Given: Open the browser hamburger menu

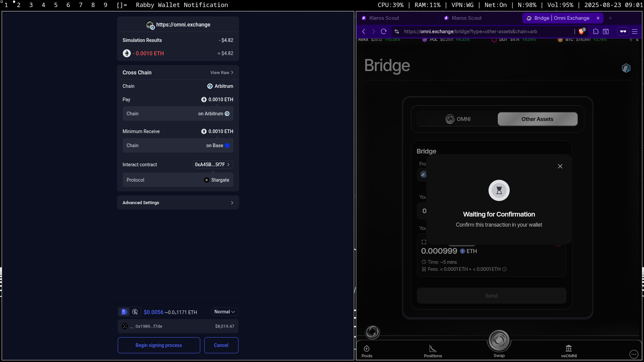Looking at the screenshot, I should [635, 32].
